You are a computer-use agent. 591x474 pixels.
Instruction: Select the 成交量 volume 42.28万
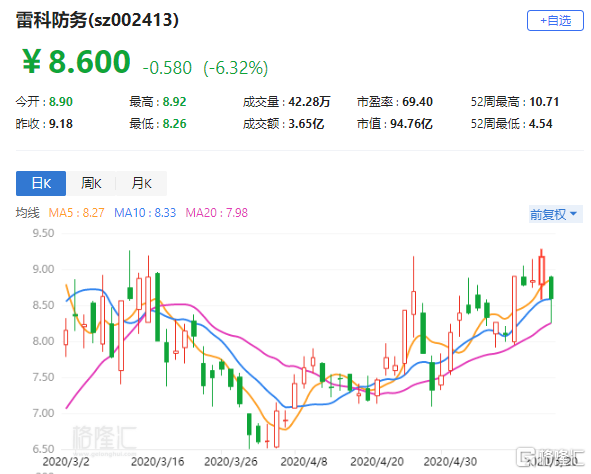click(x=309, y=102)
